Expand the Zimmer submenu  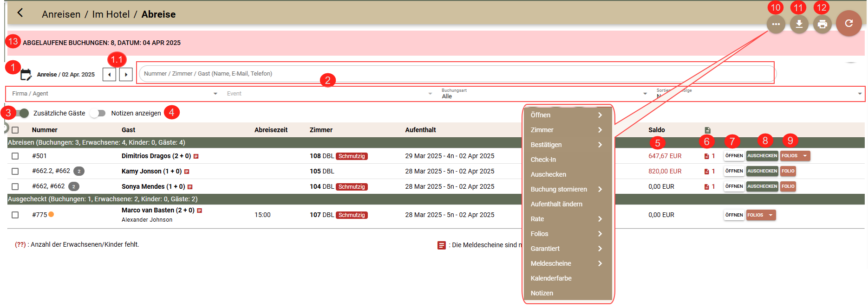[x=567, y=130]
